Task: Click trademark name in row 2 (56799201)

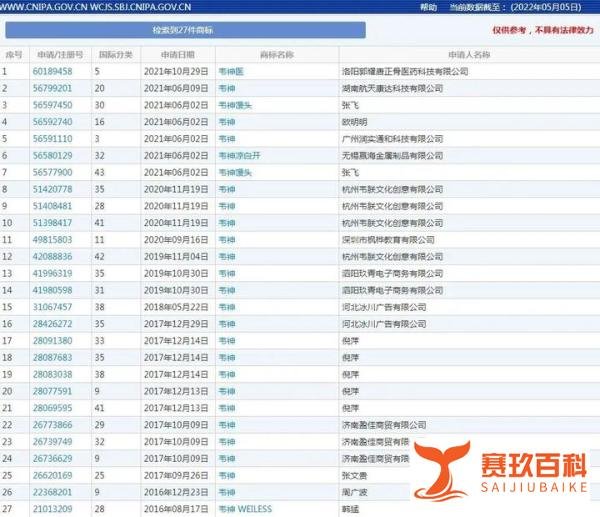Action: click(227, 88)
